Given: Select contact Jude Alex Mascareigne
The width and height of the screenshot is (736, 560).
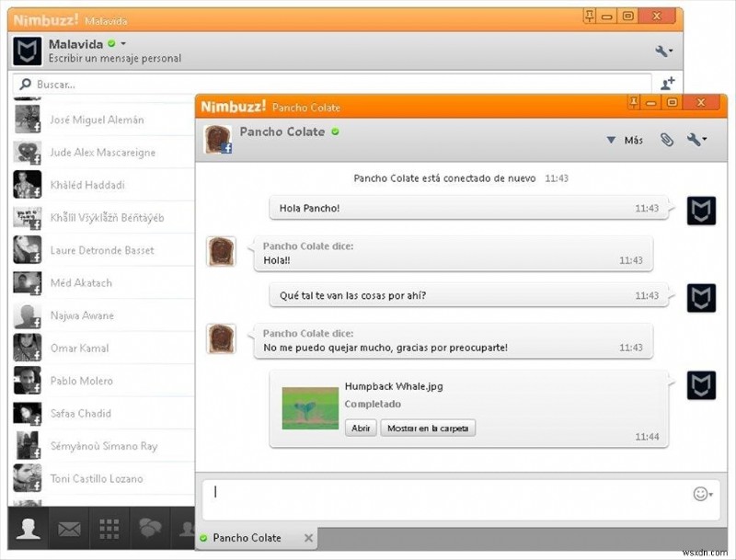Looking at the screenshot, I should tap(102, 152).
